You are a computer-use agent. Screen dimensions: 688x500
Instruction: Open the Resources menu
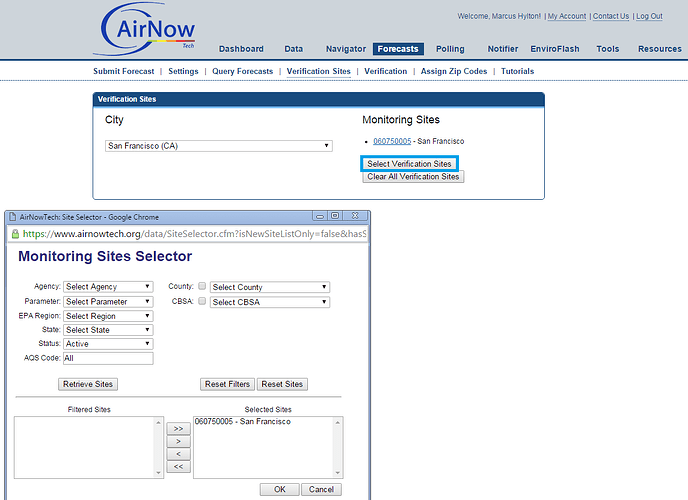point(660,49)
